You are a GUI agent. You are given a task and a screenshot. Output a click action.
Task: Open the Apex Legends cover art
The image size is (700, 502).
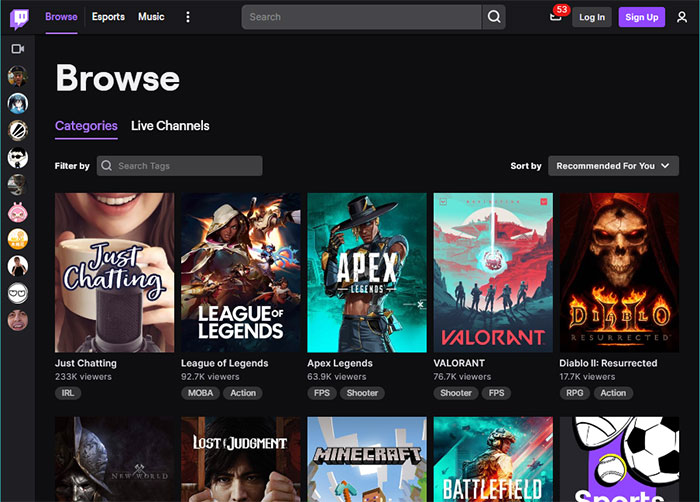367,272
